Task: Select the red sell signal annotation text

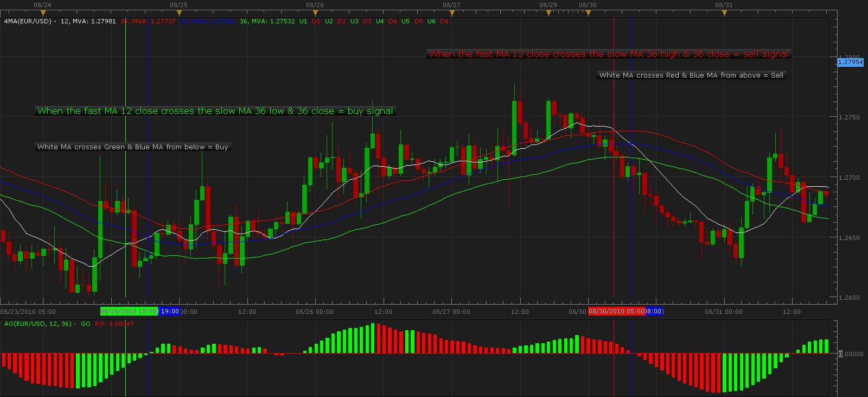Action: coord(609,54)
